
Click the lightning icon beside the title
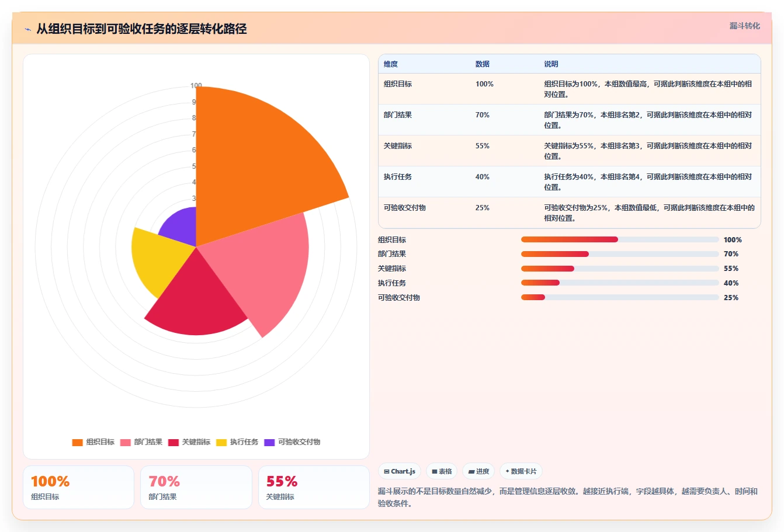(x=27, y=29)
